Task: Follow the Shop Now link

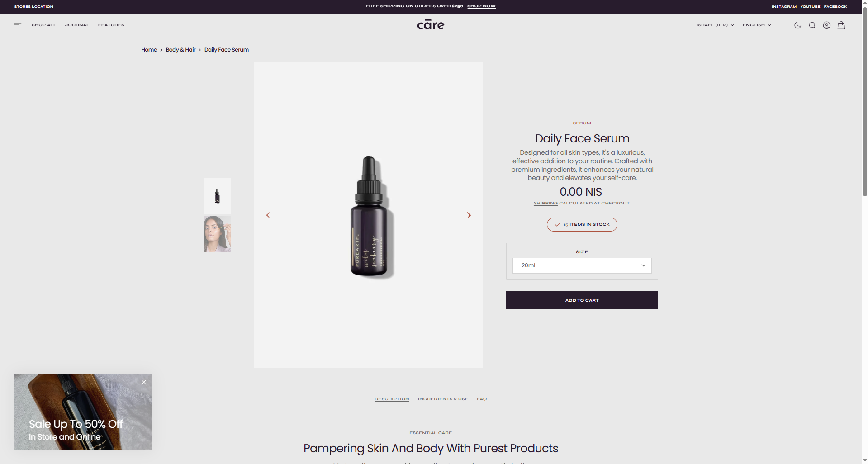Action: [x=481, y=6]
